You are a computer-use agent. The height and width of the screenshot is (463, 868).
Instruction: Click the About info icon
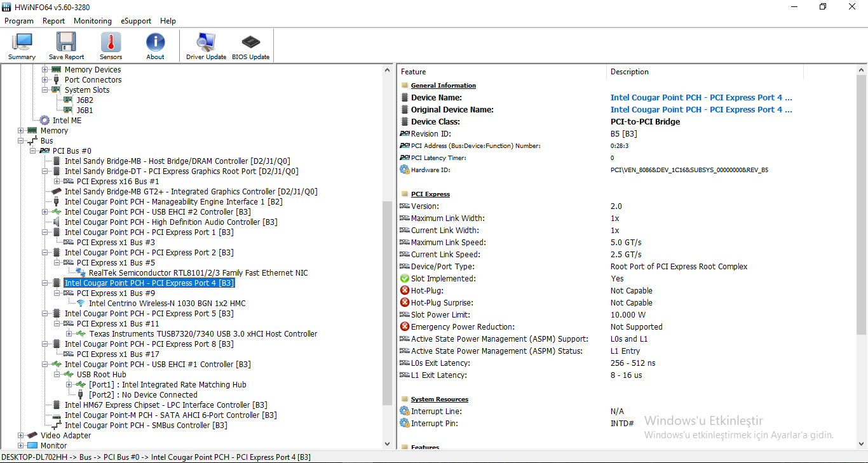click(155, 42)
